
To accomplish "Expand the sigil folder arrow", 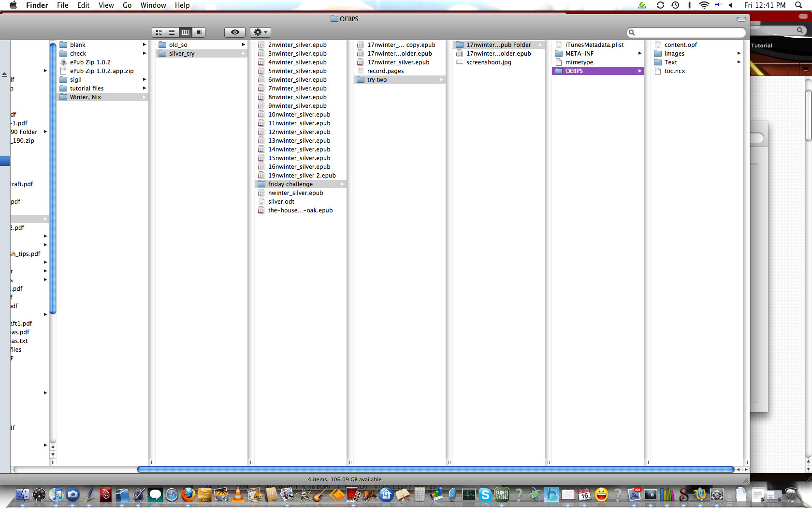I will [144, 79].
